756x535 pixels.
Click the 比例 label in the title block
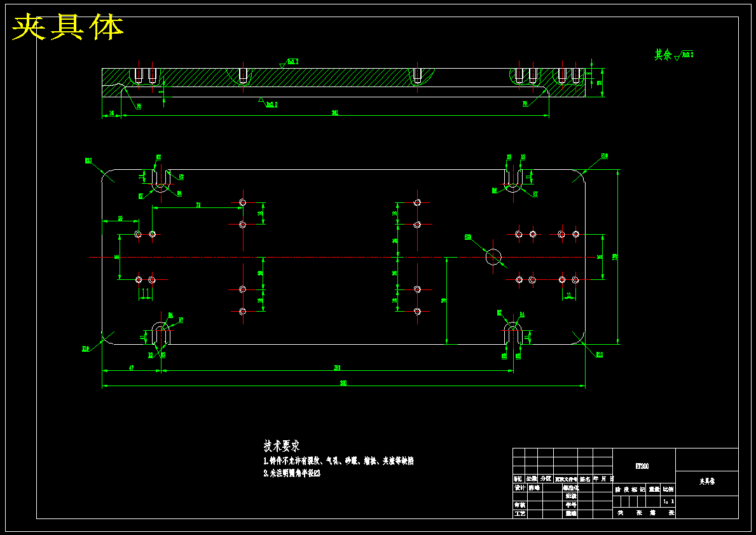pyautogui.click(x=669, y=490)
